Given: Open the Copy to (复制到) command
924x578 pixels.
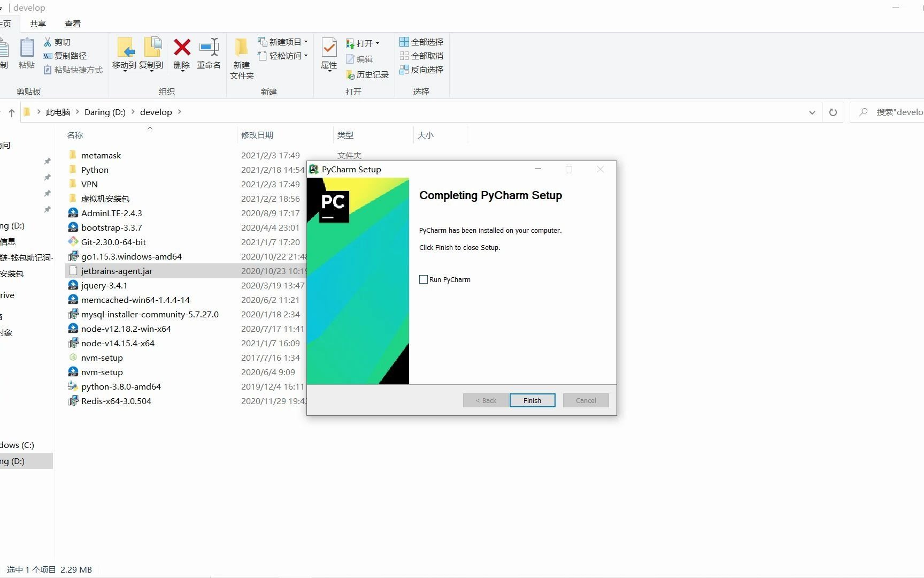Looking at the screenshot, I should [x=152, y=54].
